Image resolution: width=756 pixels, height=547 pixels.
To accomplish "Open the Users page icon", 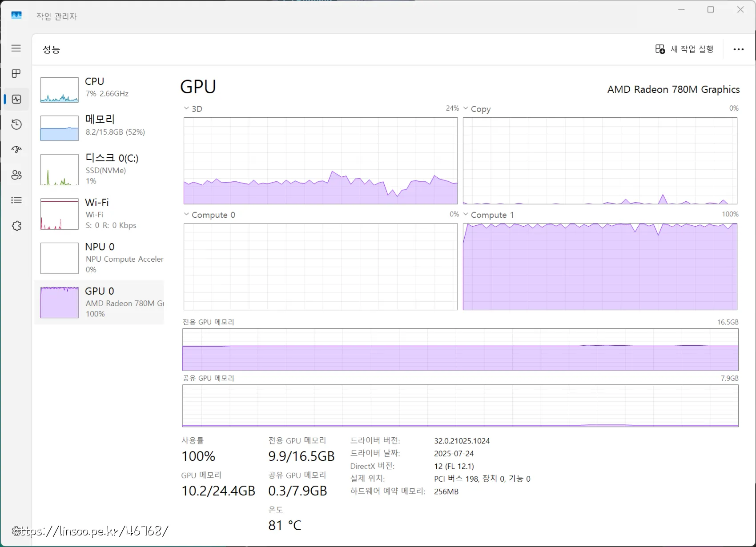I will tap(16, 175).
